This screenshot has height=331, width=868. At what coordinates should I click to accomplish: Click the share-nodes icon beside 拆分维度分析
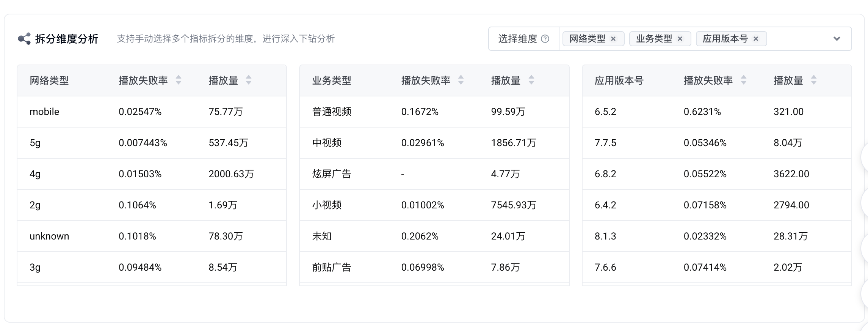24,39
